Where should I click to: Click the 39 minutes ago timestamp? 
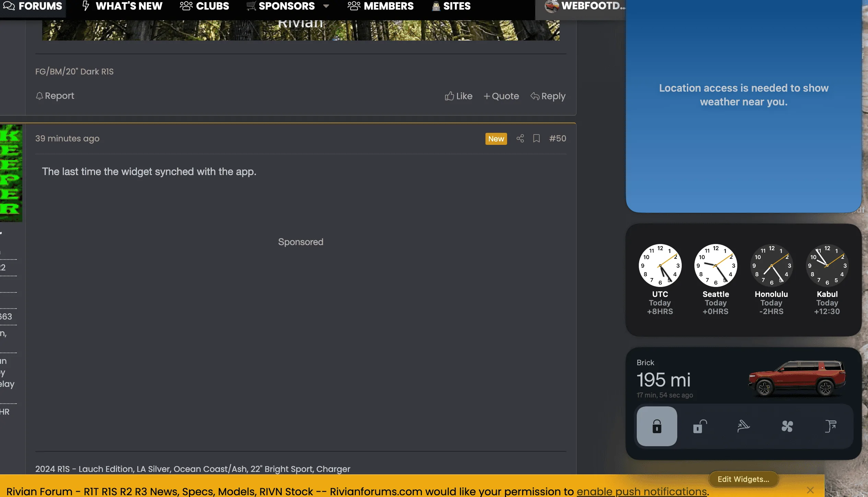pos(67,138)
